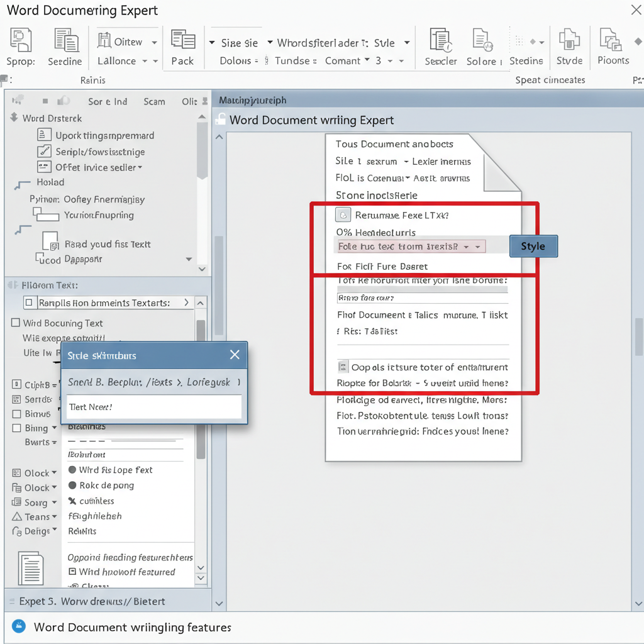The image size is (644, 644).
Task: Click the Offet invice sedier icon
Action: [x=45, y=167]
